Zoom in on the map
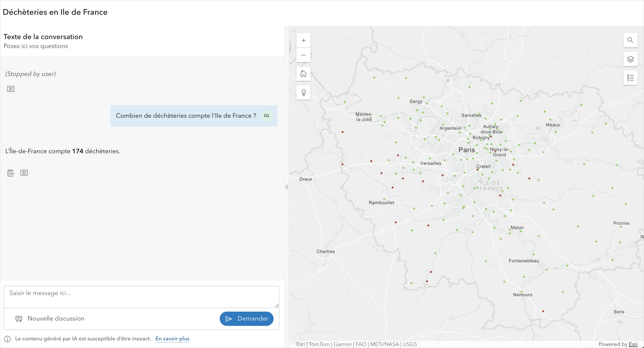644x348 pixels. [303, 40]
